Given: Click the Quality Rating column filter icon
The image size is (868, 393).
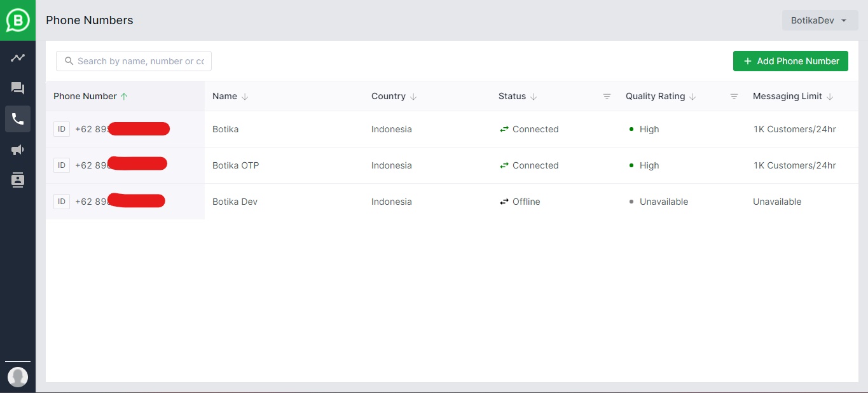Looking at the screenshot, I should coord(734,97).
